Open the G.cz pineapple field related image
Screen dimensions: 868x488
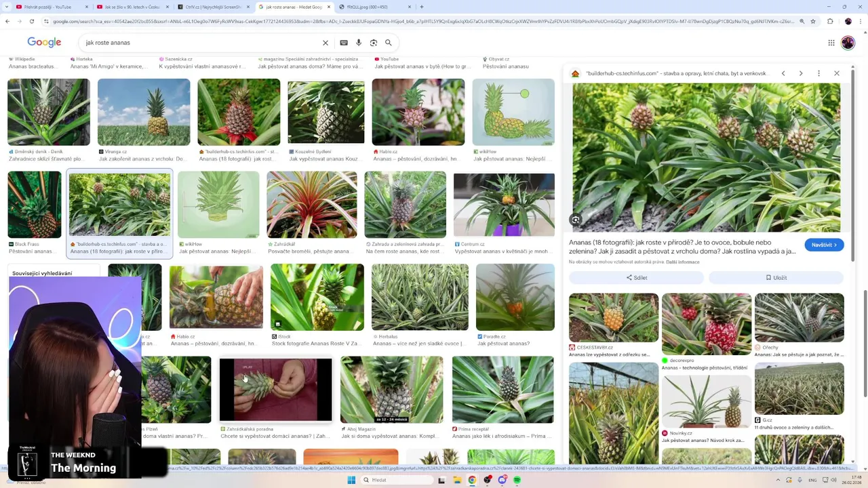coord(800,388)
